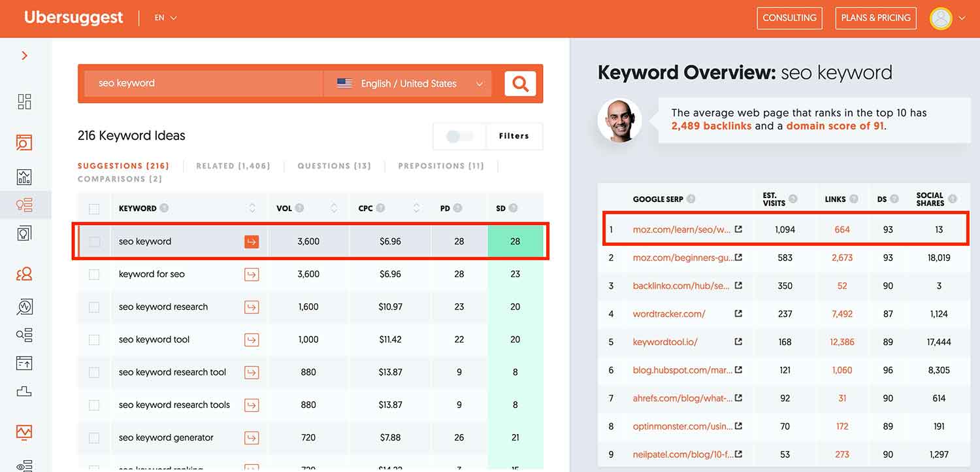Image resolution: width=980 pixels, height=472 pixels.
Task: Sort by the KEYWORD column arrows
Action: [252, 209]
